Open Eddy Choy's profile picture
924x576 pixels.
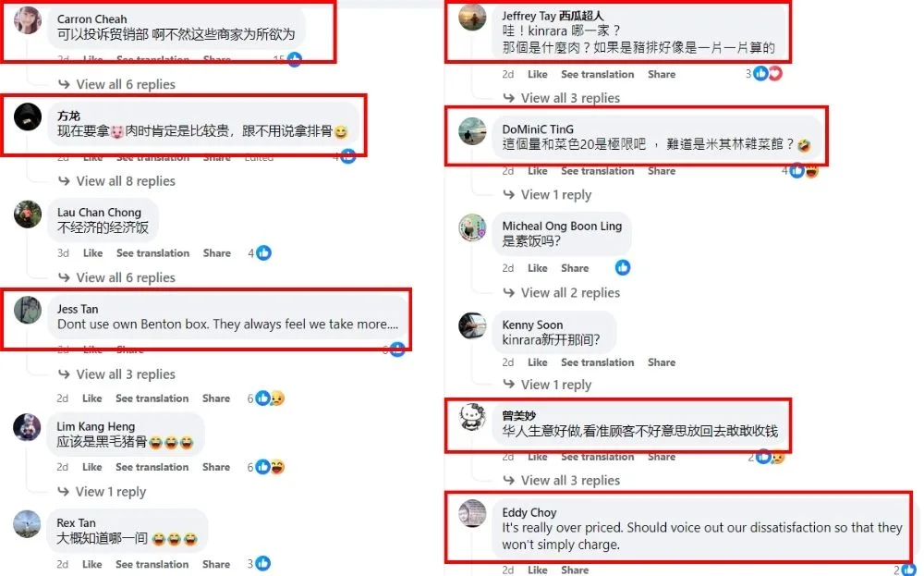click(x=472, y=513)
